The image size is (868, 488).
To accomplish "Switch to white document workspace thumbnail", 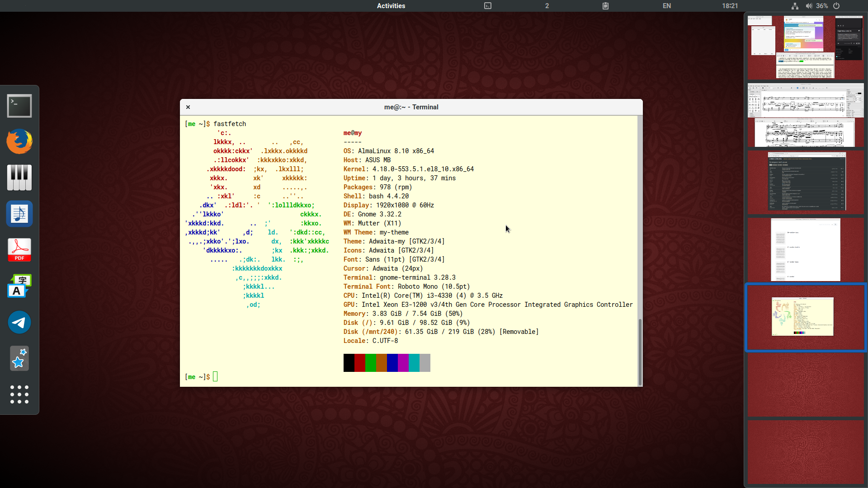I will [x=805, y=249].
